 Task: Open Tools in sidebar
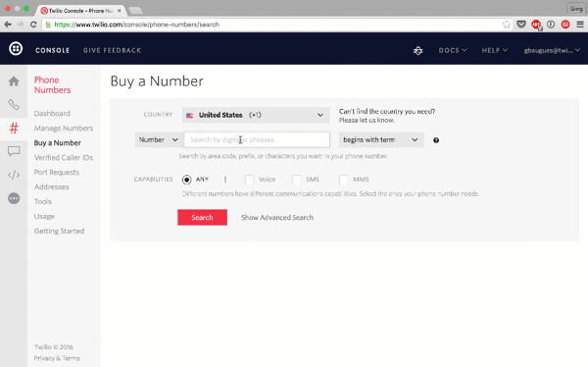(43, 201)
